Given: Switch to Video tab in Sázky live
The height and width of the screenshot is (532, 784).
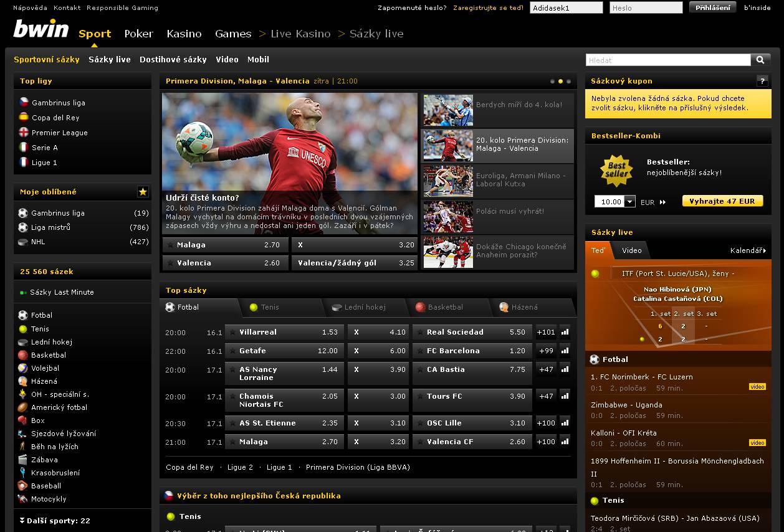Looking at the screenshot, I should (631, 250).
